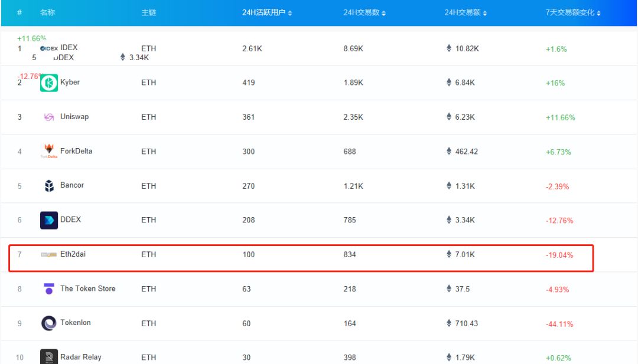The height and width of the screenshot is (364, 638).
Task: Click the Bancor logo icon
Action: click(x=49, y=186)
